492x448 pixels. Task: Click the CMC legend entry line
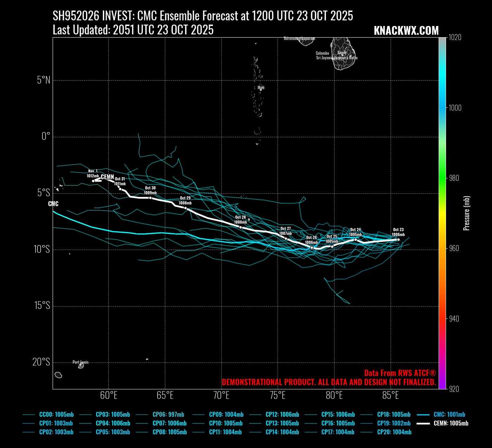click(423, 415)
